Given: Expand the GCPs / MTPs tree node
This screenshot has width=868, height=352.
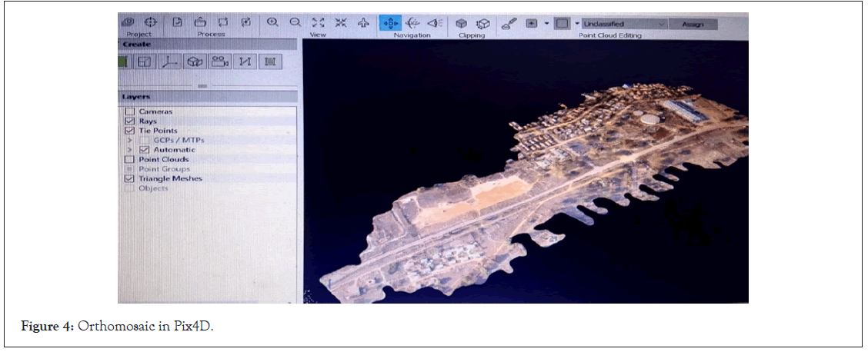Looking at the screenshot, I should pos(130,140).
